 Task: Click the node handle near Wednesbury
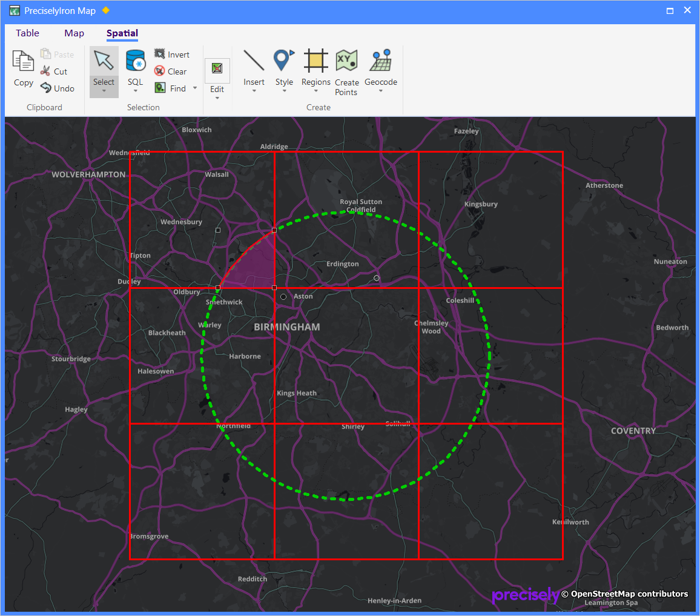coord(218,230)
